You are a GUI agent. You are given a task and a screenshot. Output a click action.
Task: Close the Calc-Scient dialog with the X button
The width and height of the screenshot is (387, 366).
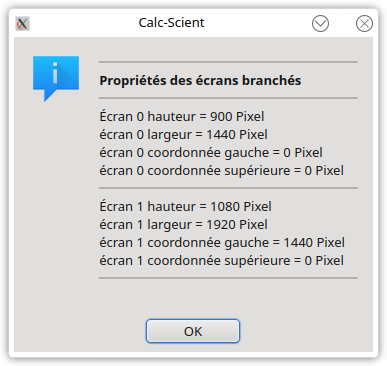364,24
